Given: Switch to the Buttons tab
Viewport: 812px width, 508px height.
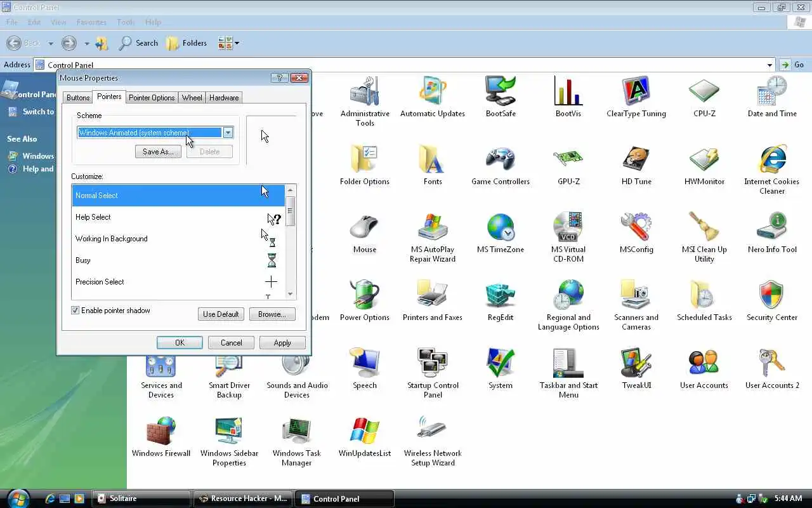Looking at the screenshot, I should tap(78, 98).
